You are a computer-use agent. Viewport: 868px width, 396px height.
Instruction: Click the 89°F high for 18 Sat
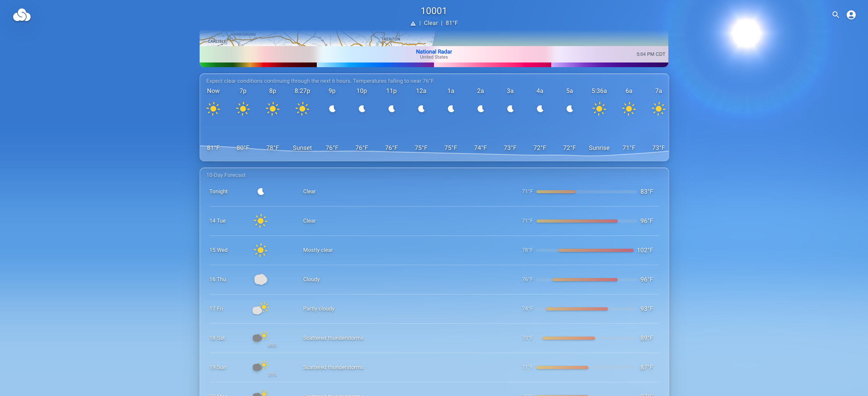(647, 338)
